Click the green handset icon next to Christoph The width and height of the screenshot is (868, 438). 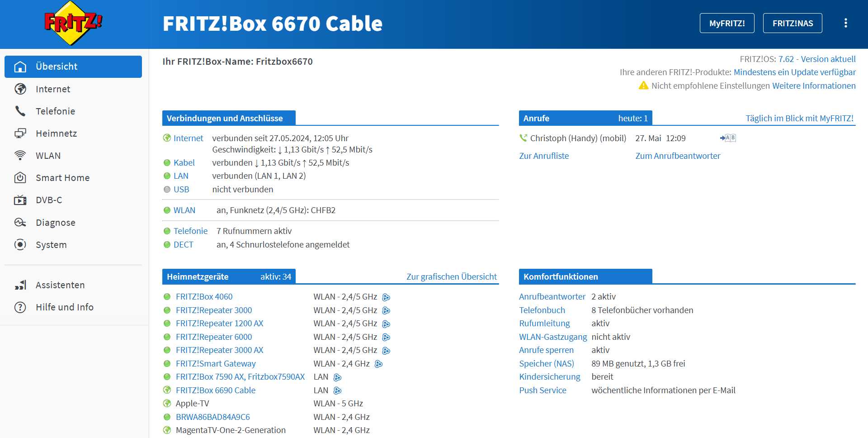tap(523, 137)
